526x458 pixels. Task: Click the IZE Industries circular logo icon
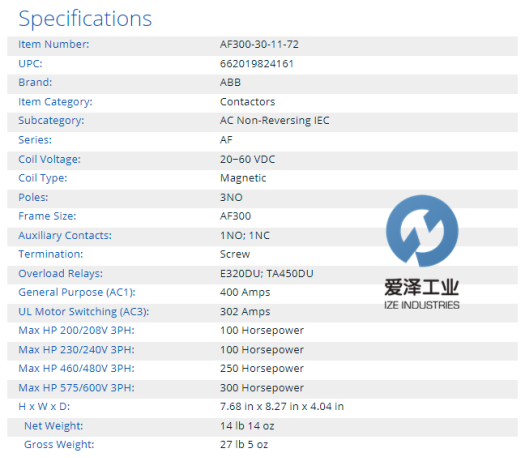pyautogui.click(x=422, y=231)
